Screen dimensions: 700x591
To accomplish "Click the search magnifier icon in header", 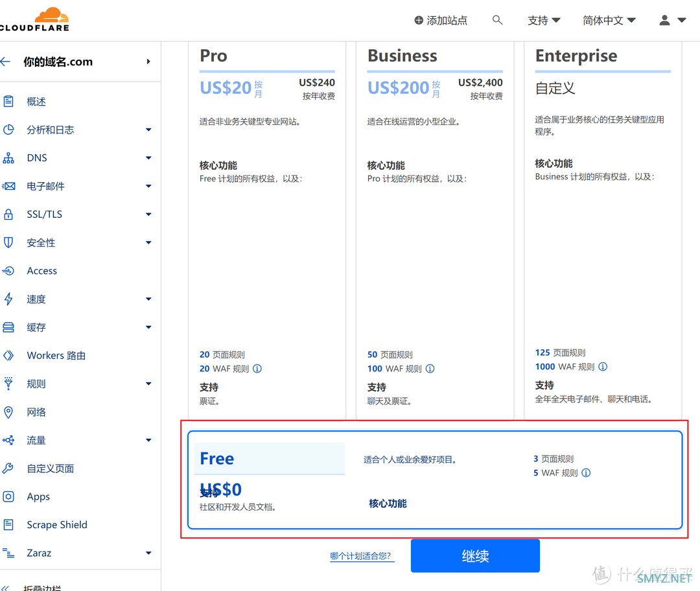I will pos(497,20).
